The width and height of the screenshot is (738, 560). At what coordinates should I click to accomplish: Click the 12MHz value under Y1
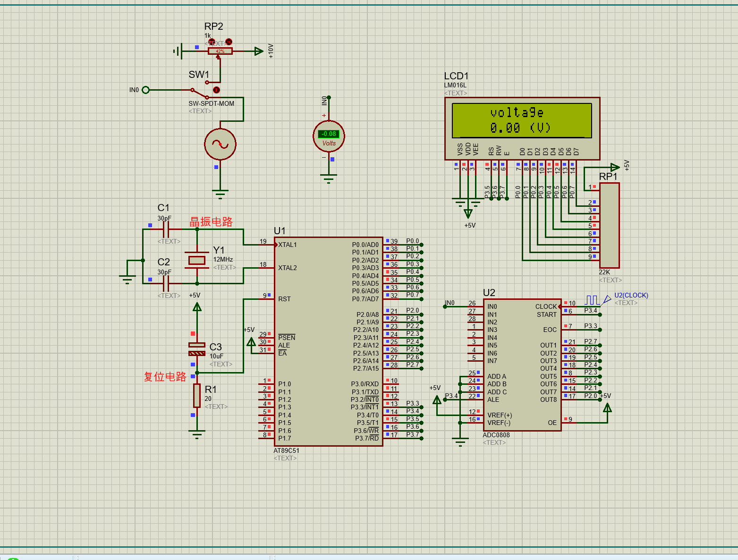(223, 259)
